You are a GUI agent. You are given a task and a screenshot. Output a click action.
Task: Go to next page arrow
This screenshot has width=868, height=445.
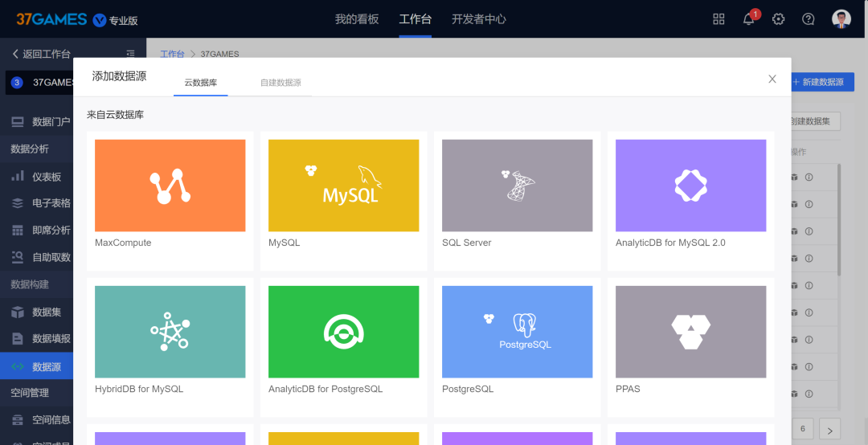(x=829, y=429)
